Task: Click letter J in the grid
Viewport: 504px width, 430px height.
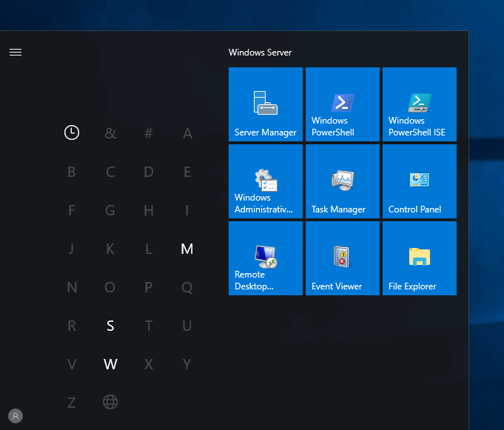Action: click(x=71, y=249)
